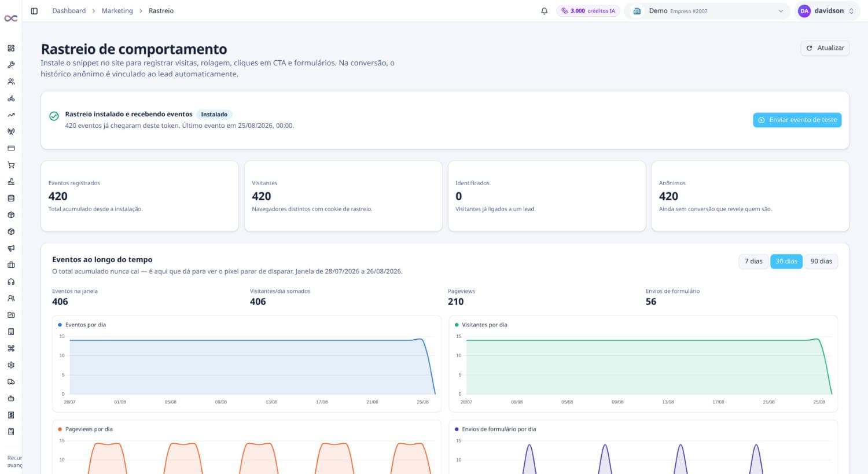
Task: Open the wrench tools icon in sidebar
Action: [x=11, y=65]
